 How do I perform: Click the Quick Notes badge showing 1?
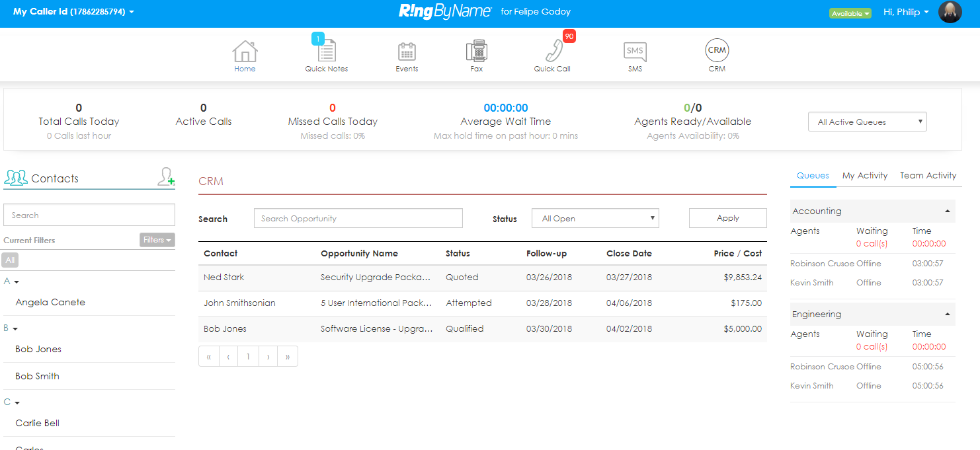(x=318, y=39)
